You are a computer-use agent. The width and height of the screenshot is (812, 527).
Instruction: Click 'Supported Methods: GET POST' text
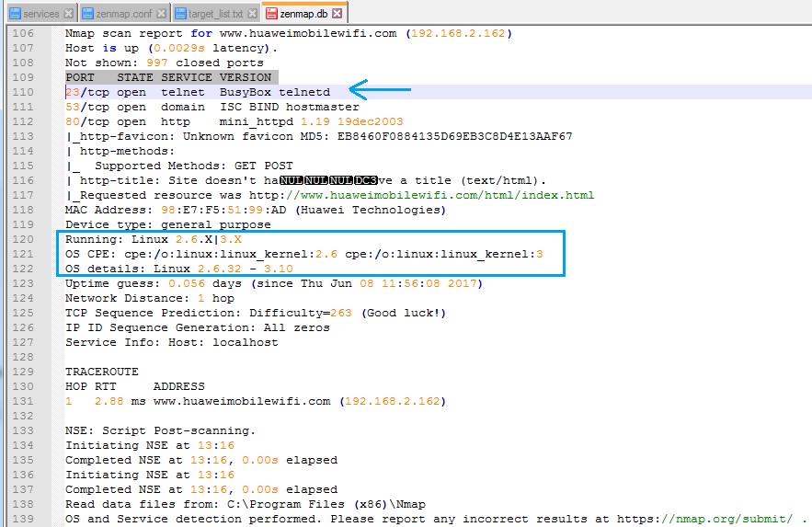(x=194, y=166)
